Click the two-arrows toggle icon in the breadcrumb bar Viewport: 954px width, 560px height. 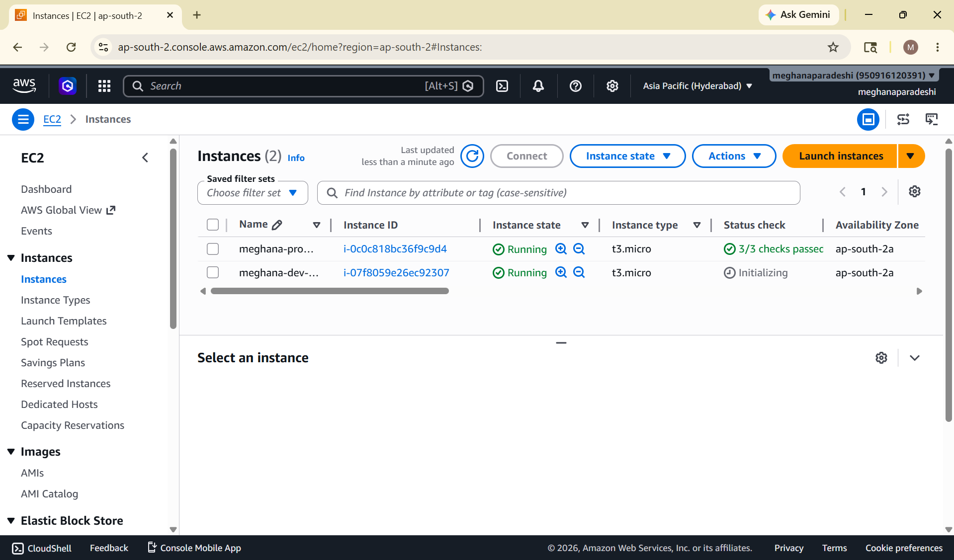coord(903,119)
